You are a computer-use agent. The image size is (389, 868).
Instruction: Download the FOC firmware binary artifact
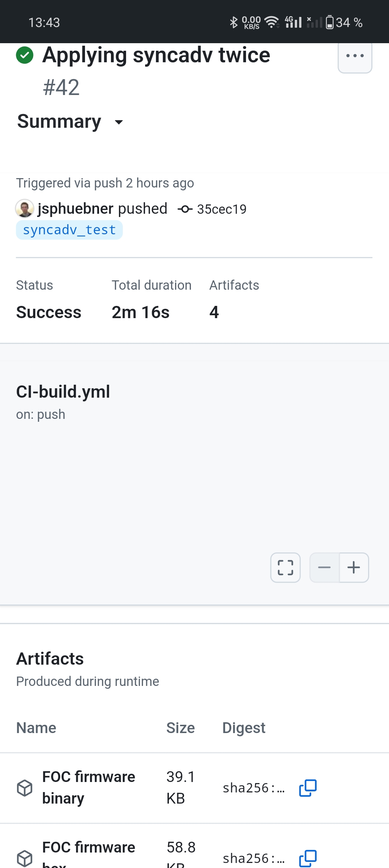click(89, 787)
